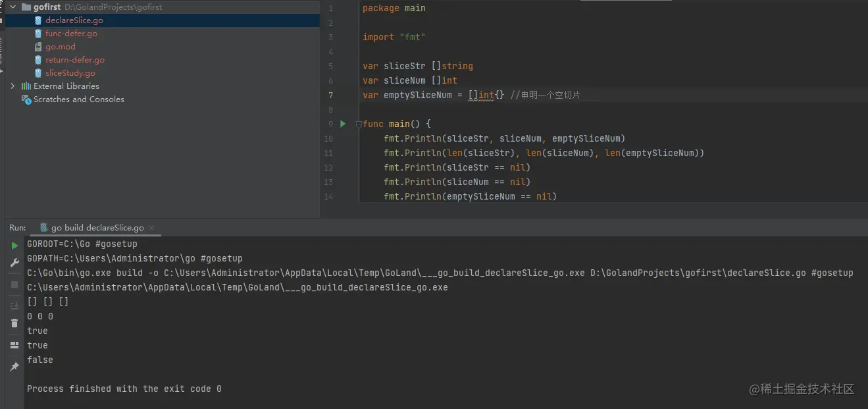Open run configuration wrench icon

14,263
